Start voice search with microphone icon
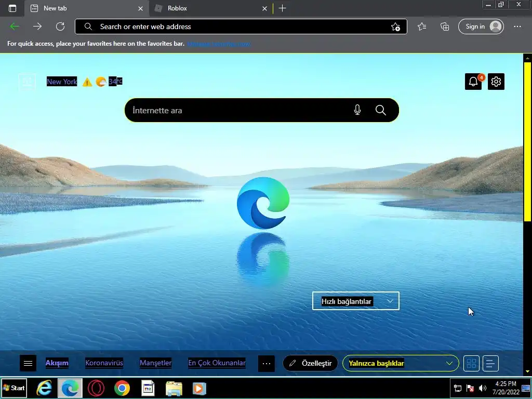532x399 pixels. click(357, 110)
